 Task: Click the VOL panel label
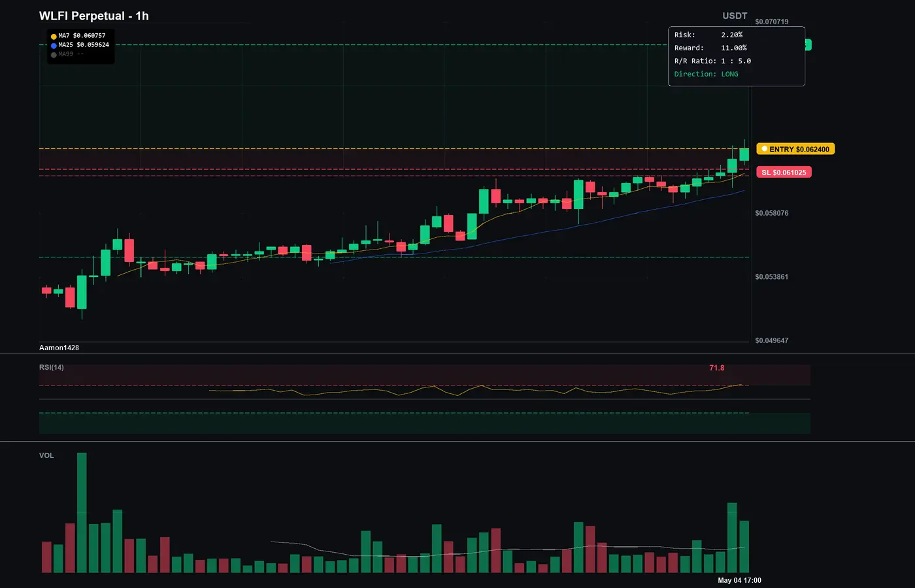(x=46, y=455)
